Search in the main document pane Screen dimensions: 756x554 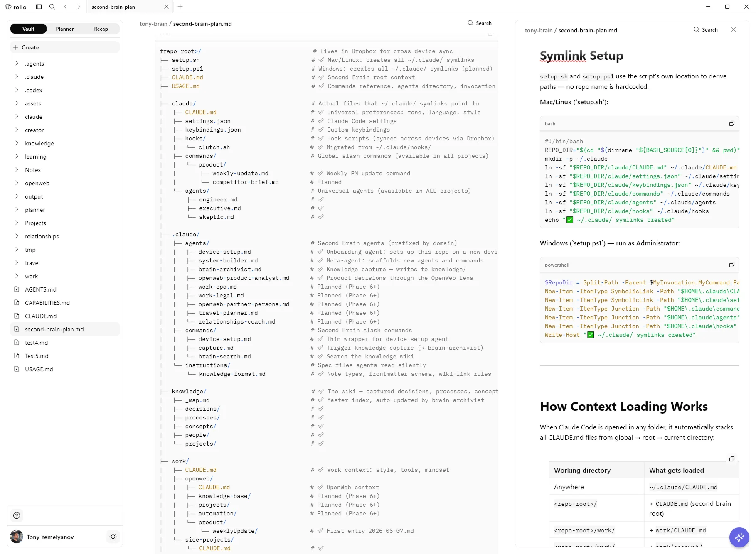pyautogui.click(x=480, y=23)
